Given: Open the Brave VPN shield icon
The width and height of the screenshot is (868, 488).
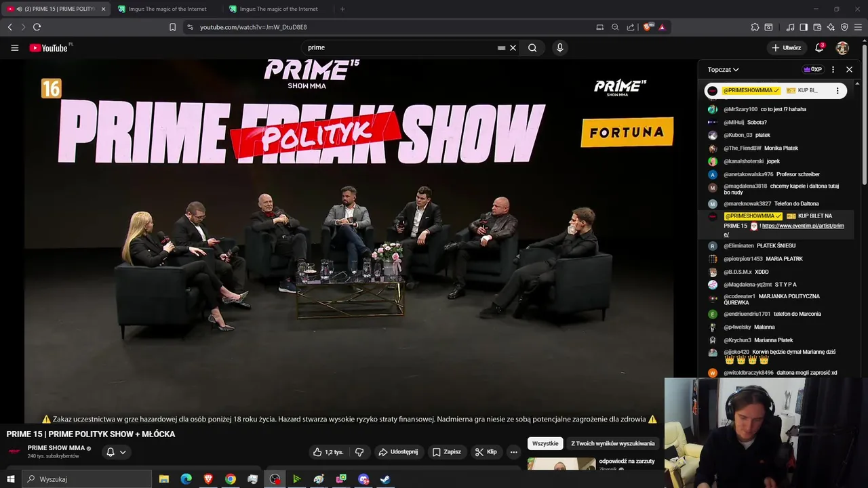Looking at the screenshot, I should pyautogui.click(x=844, y=27).
